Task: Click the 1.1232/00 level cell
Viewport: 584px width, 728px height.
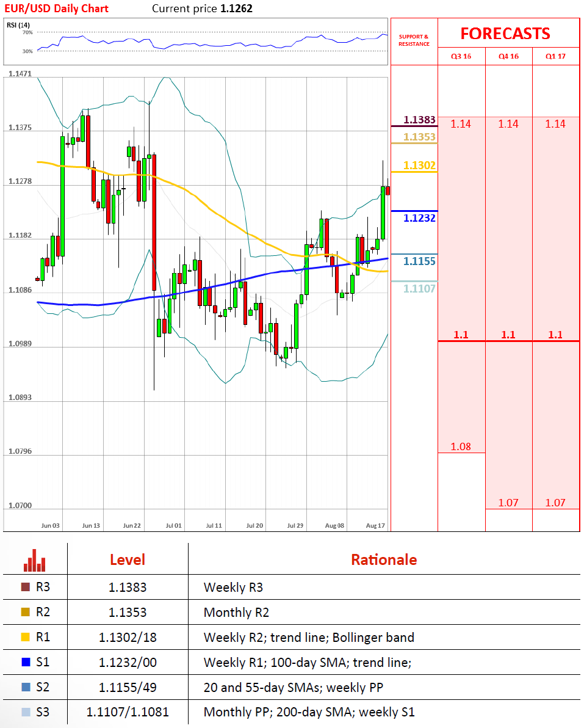Action: pyautogui.click(x=128, y=663)
